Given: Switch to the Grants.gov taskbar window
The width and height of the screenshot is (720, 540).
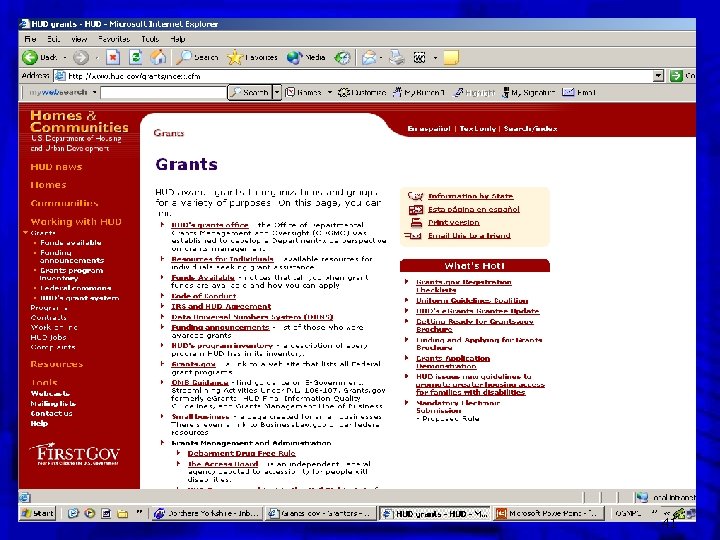Looking at the screenshot, I should pyautogui.click(x=321, y=513).
